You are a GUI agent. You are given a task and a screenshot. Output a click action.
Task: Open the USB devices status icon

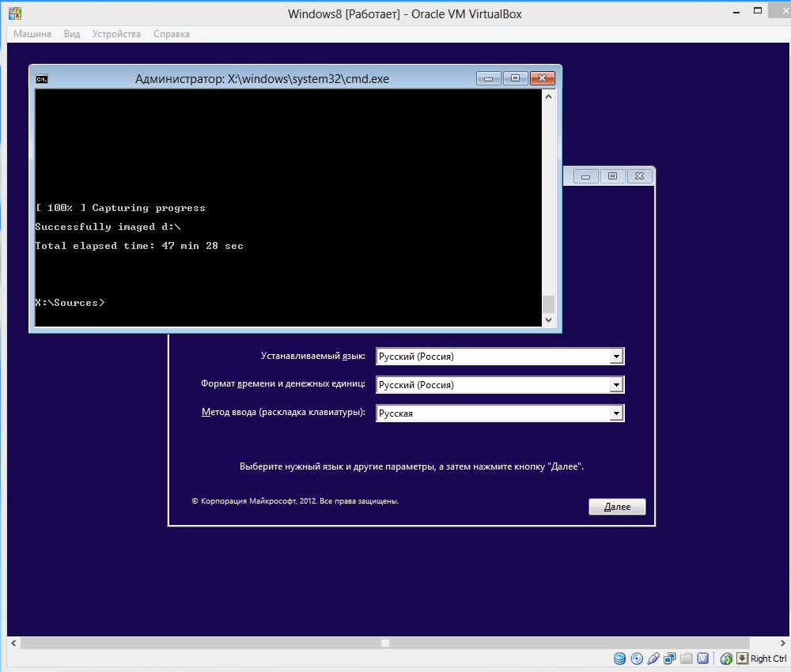tap(653, 659)
